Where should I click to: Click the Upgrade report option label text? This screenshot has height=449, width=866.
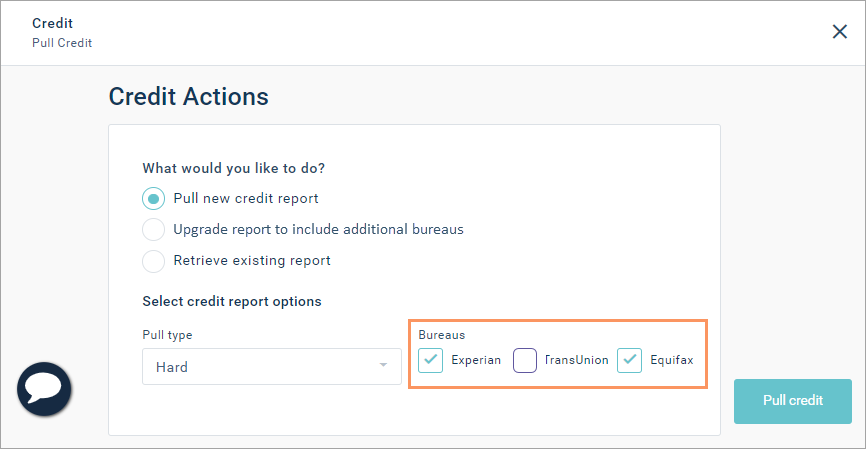click(318, 230)
